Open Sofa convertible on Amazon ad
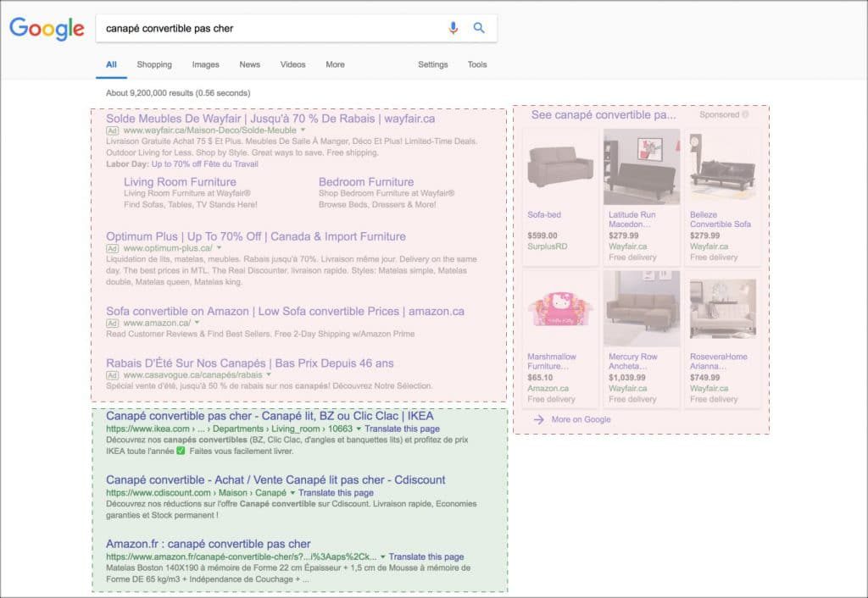The image size is (868, 598). click(x=285, y=312)
